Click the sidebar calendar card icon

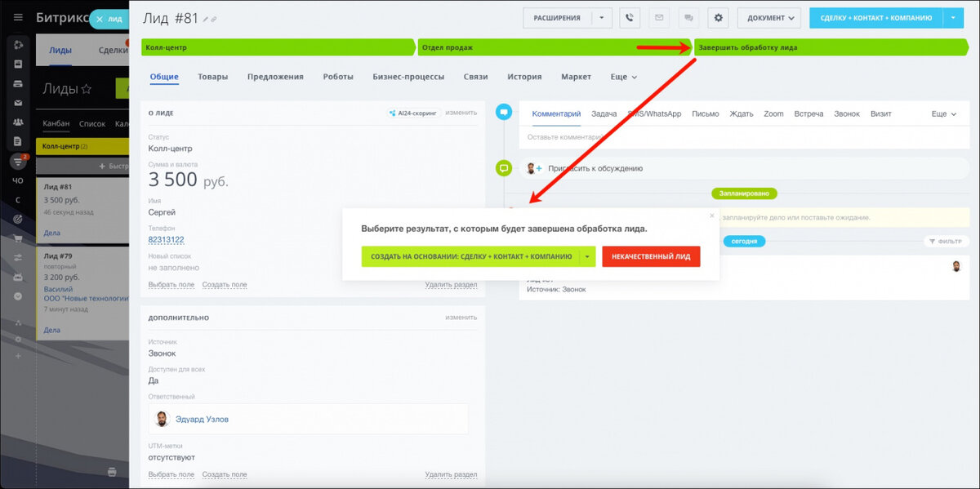click(x=18, y=64)
